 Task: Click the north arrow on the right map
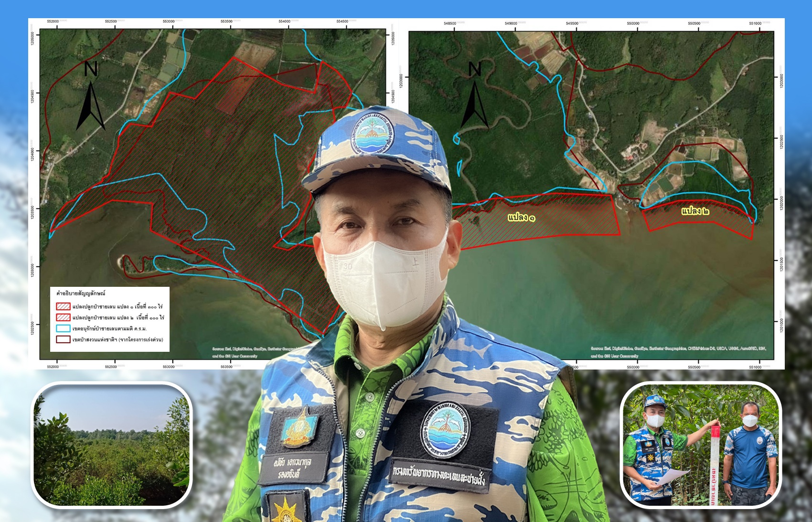pyautogui.click(x=474, y=96)
